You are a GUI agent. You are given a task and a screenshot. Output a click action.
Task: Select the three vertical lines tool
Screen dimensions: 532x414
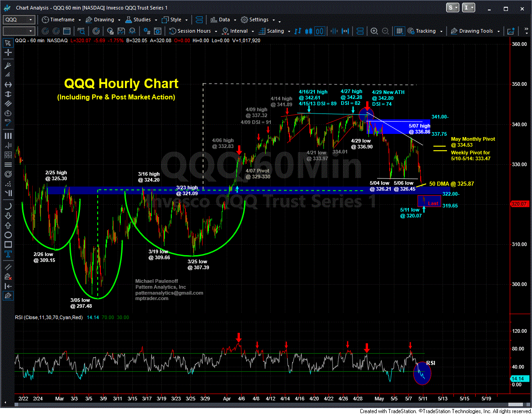click(x=8, y=136)
